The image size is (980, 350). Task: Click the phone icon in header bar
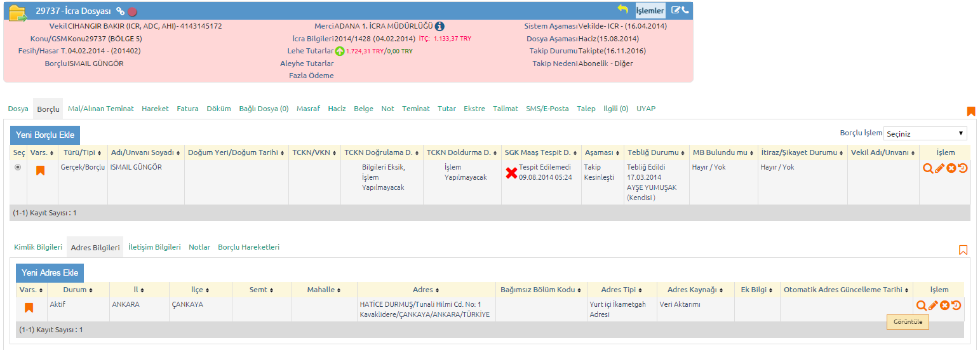[x=685, y=10]
